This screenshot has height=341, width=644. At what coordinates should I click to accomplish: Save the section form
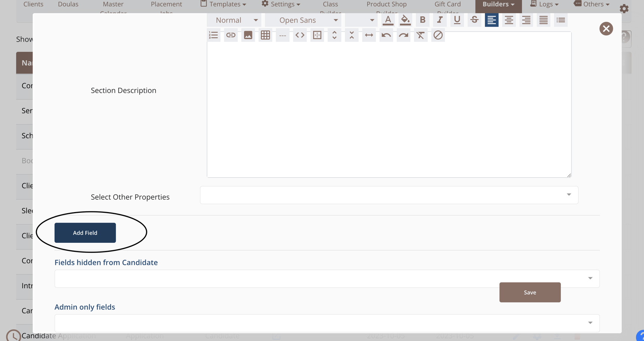(530, 292)
